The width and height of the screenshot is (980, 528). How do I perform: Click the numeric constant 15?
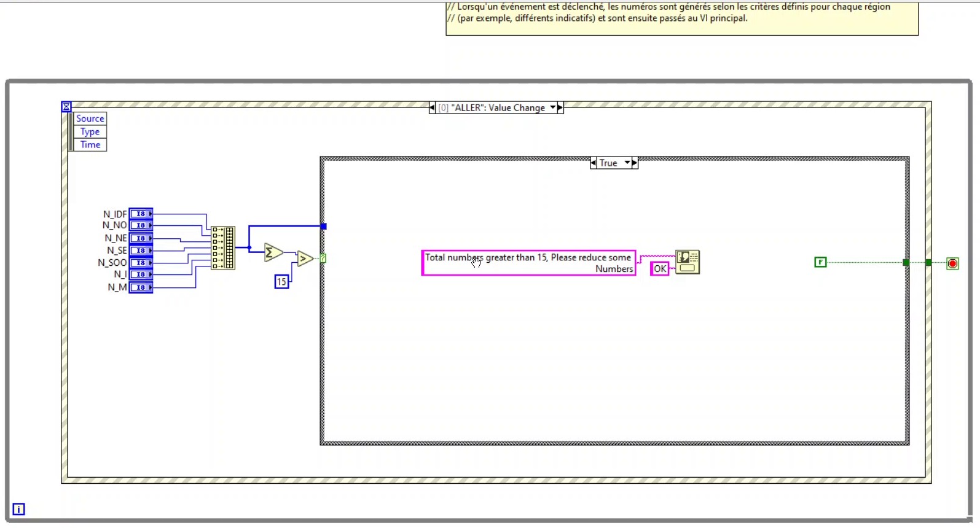coord(281,282)
